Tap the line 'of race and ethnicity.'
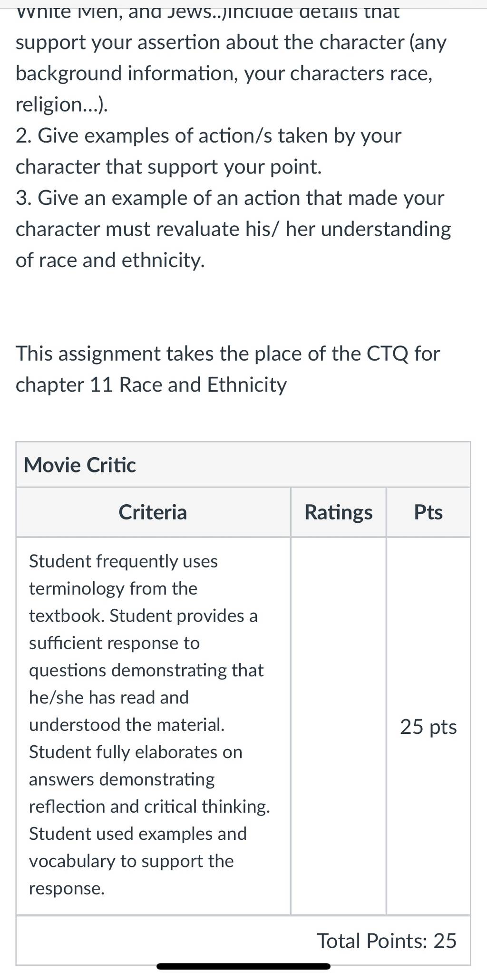Viewport: 487px width, 980px height. [x=110, y=260]
